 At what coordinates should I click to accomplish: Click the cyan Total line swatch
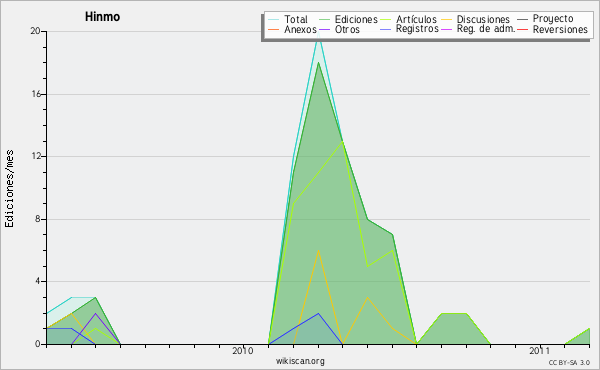(x=273, y=19)
